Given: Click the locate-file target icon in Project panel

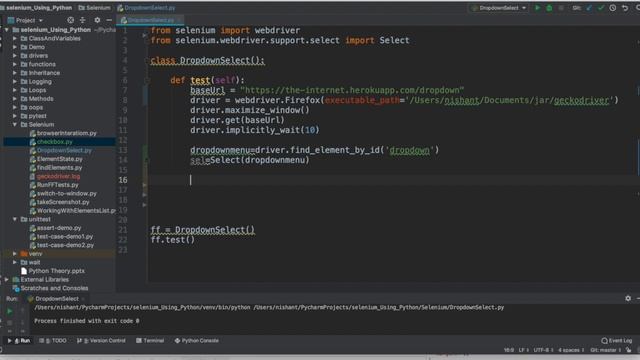Looking at the screenshot, I should [x=71, y=20].
